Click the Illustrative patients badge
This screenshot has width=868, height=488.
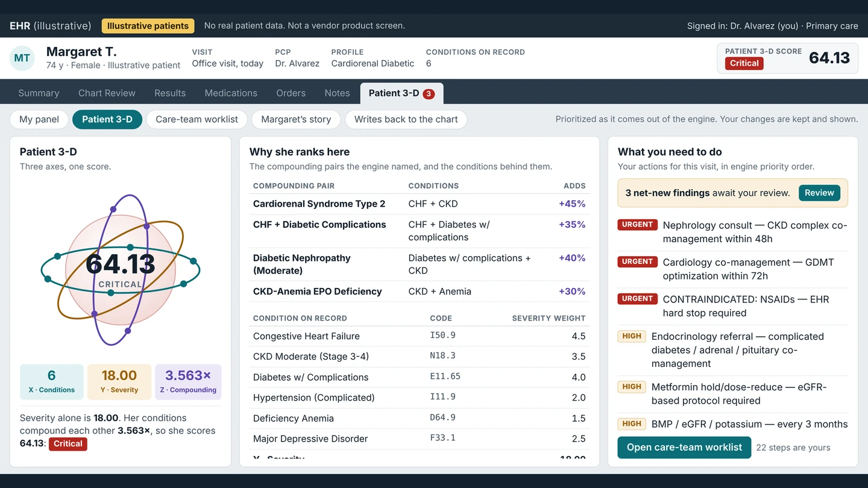(x=148, y=26)
